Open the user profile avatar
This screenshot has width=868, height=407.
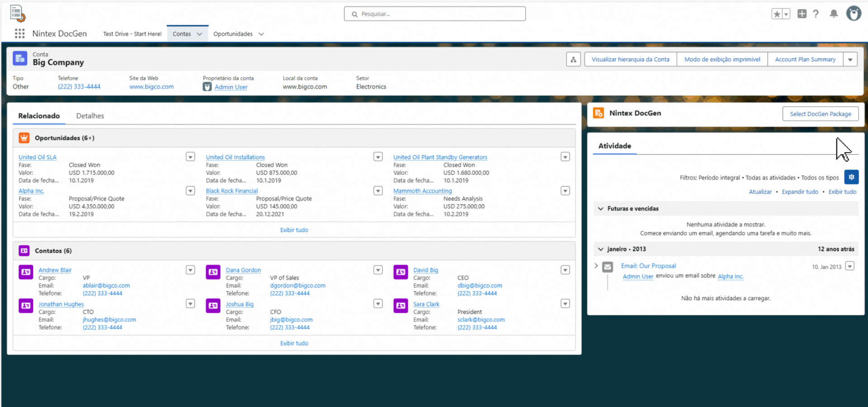[854, 14]
